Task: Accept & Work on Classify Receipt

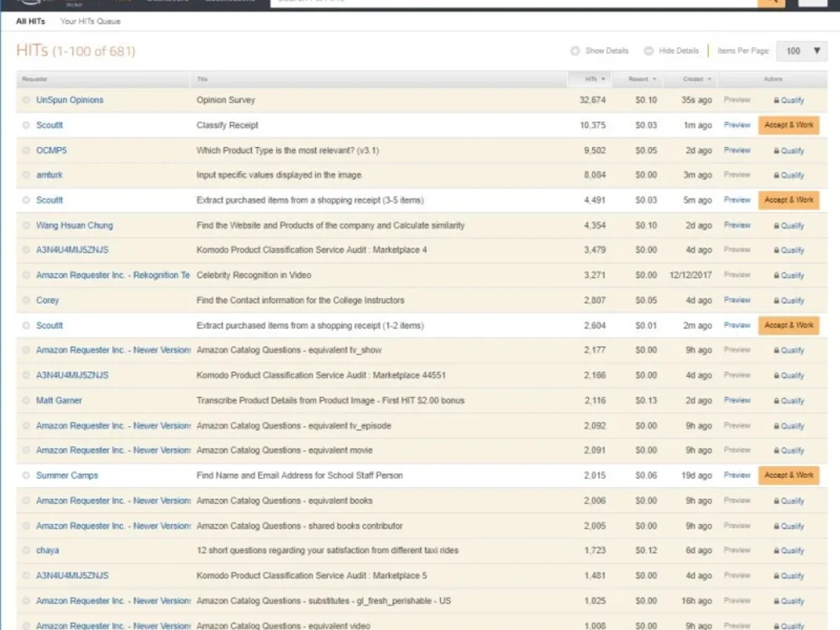Action: pos(789,125)
